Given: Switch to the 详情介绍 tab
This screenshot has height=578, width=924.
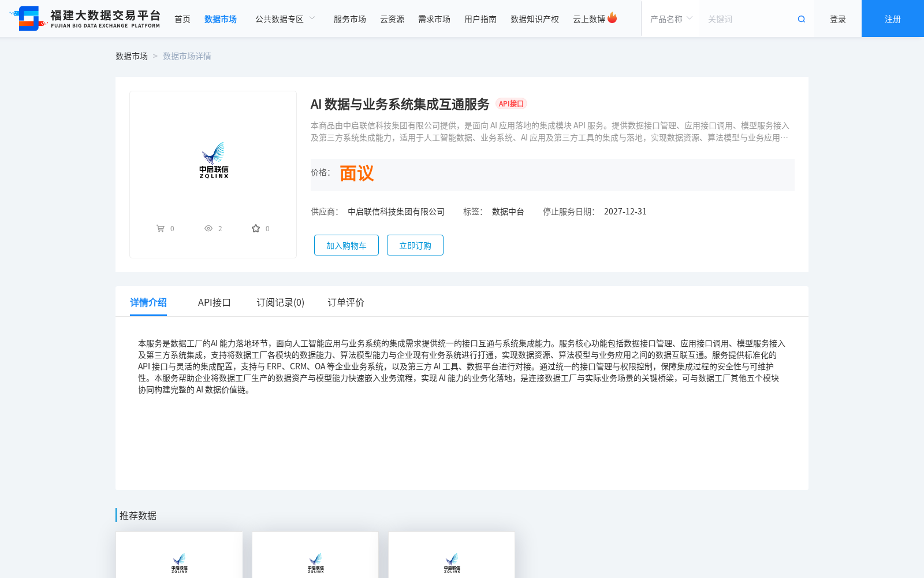Looking at the screenshot, I should coord(148,302).
